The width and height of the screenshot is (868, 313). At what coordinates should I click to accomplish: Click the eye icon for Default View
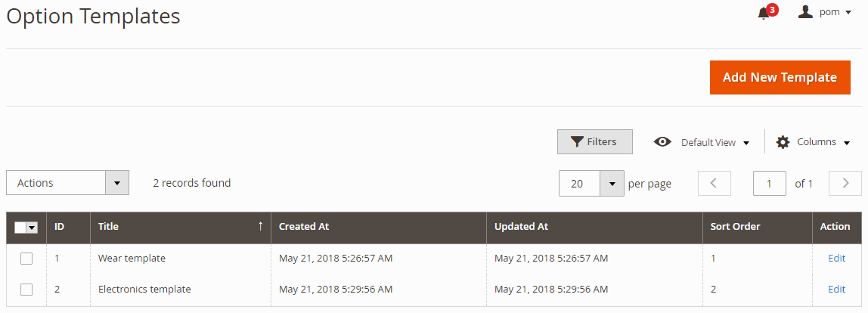[663, 142]
